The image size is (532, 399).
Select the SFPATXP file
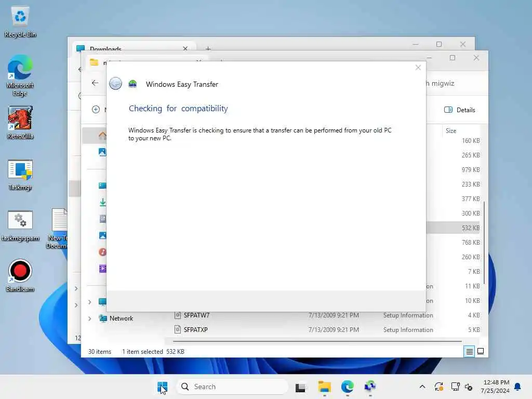[195, 329]
